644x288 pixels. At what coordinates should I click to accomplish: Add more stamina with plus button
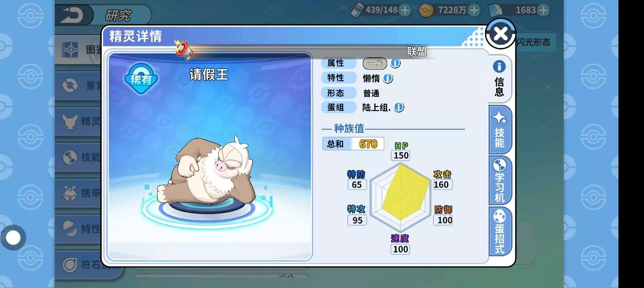[405, 10]
